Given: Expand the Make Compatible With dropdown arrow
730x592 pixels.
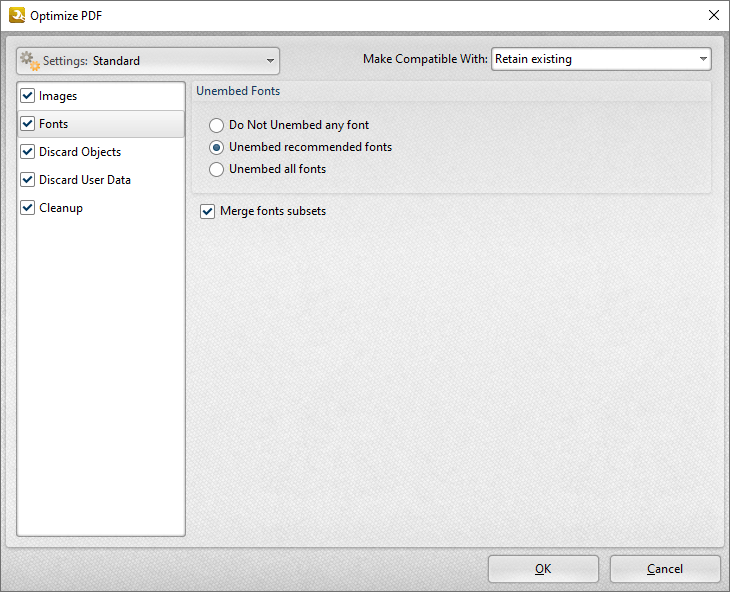Looking at the screenshot, I should 703,59.
